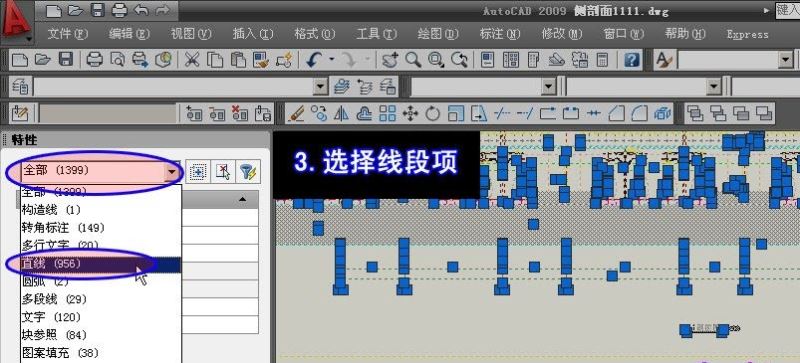Open the 编辑(E) menu
This screenshot has width=800, height=363.
click(x=130, y=34)
